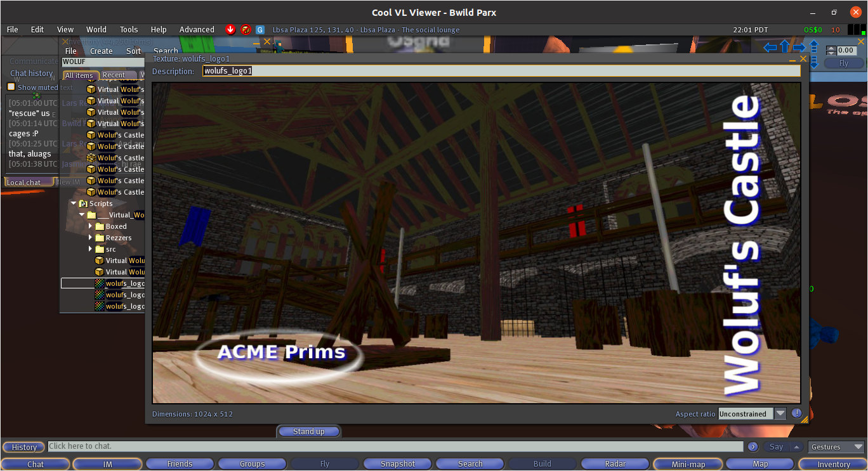Collapse the Scripts folder
This screenshot has width=868, height=471.
click(x=74, y=203)
